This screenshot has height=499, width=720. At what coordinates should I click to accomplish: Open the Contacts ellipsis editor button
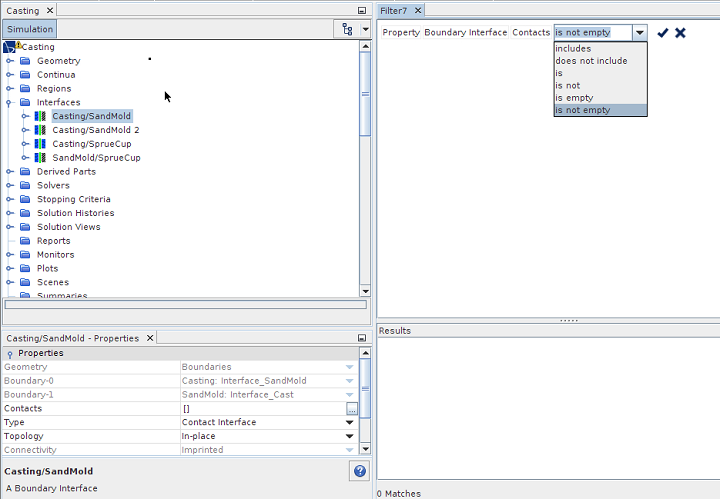point(352,409)
